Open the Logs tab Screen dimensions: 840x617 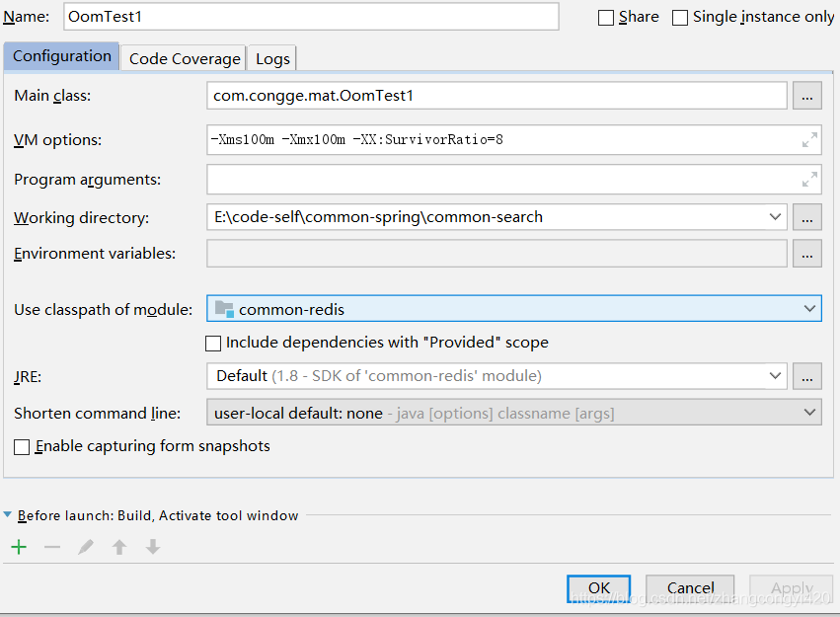(272, 58)
